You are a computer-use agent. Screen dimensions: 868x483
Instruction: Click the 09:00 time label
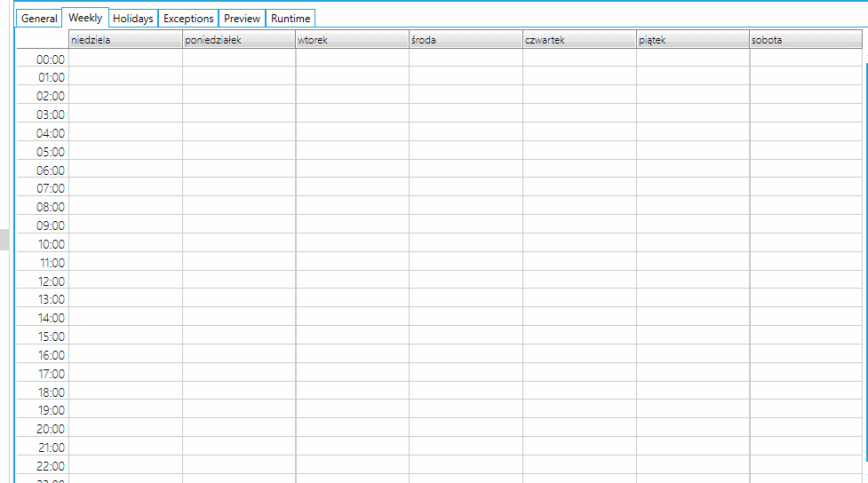point(51,226)
